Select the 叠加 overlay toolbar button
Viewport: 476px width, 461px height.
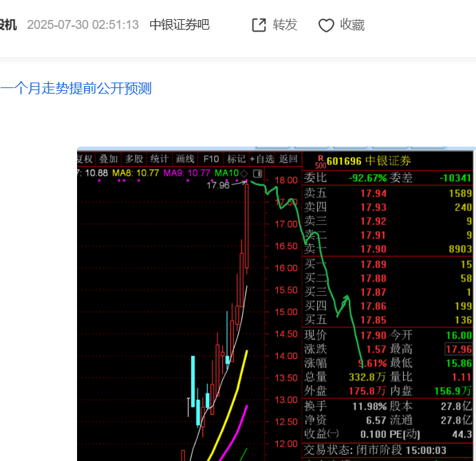click(109, 159)
